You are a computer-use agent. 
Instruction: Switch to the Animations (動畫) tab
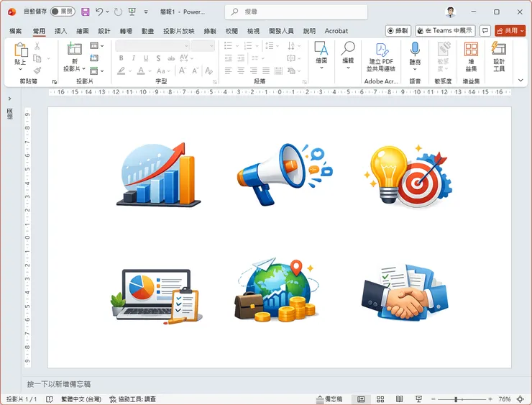click(147, 31)
